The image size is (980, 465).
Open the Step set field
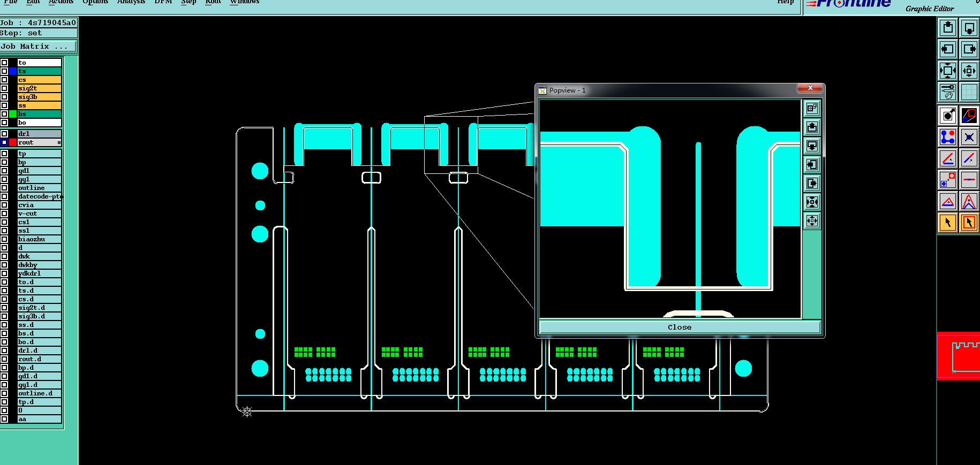[39, 33]
